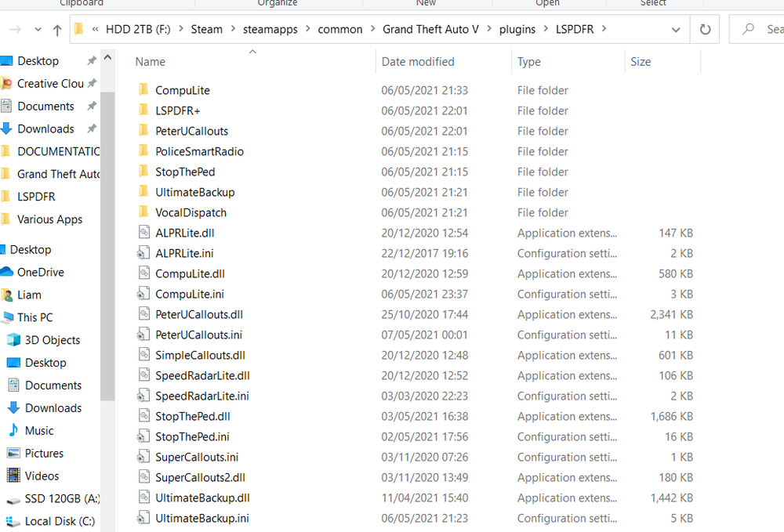Click the PeterUCallouts.dll file icon
Viewport: 784px width, 532px height.
point(144,315)
